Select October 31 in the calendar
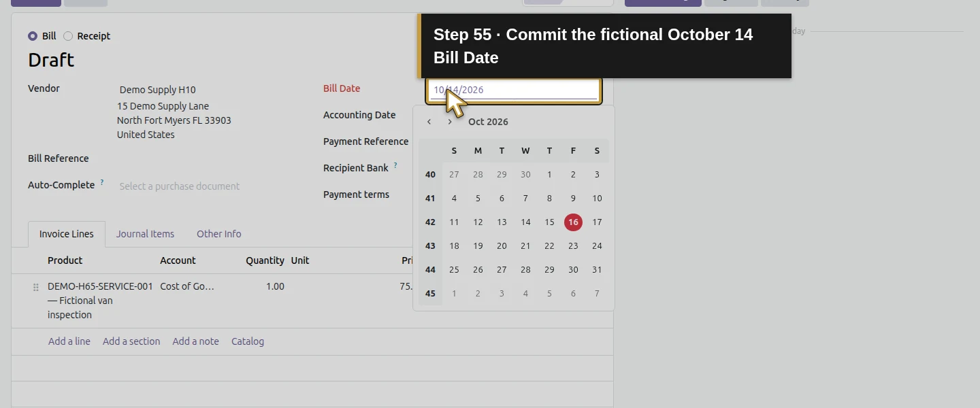This screenshot has width=980, height=408. 597,270
